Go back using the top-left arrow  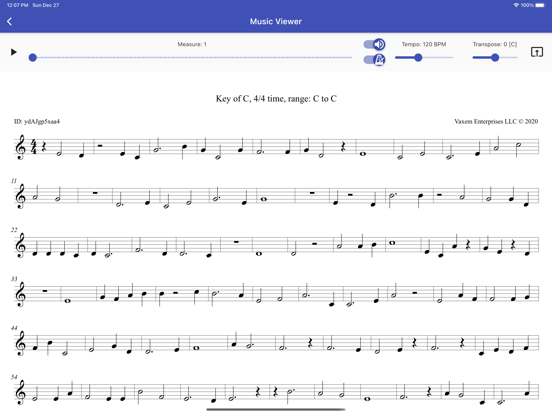(x=10, y=21)
